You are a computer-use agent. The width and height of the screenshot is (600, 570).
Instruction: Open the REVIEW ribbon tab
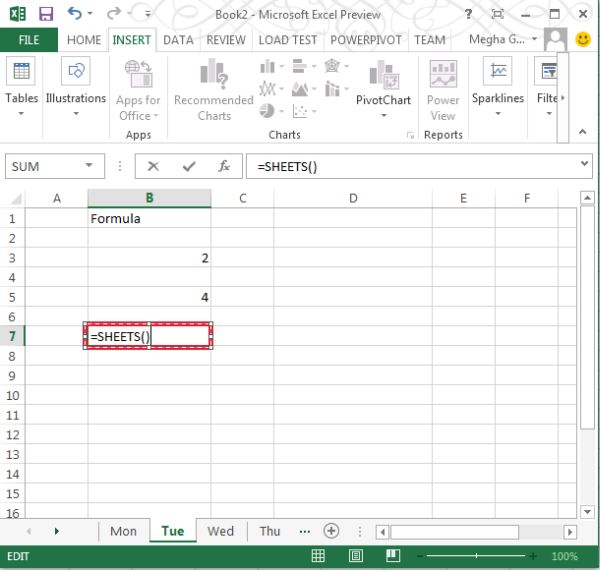pos(226,40)
